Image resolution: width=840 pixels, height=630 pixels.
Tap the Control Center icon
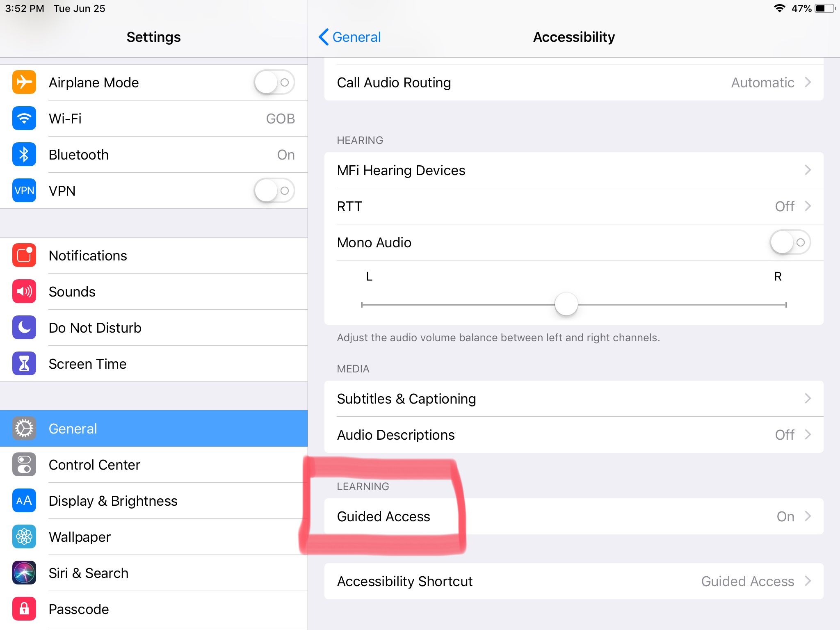pyautogui.click(x=24, y=465)
